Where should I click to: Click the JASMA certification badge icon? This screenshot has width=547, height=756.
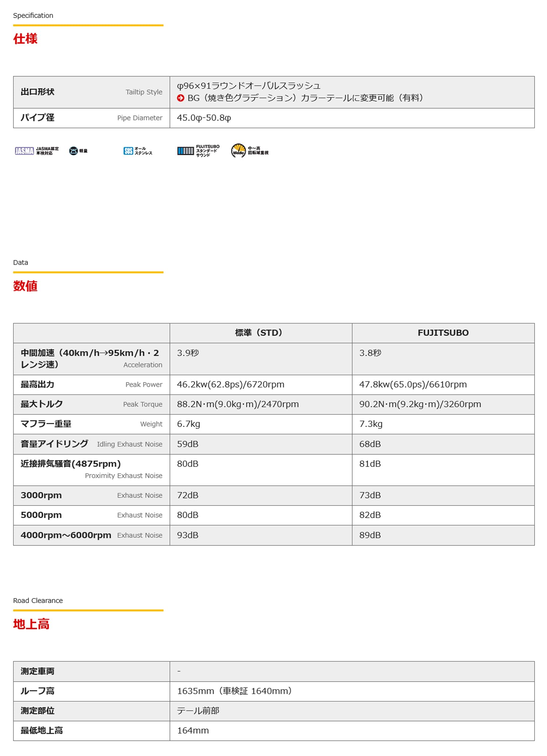24,151
